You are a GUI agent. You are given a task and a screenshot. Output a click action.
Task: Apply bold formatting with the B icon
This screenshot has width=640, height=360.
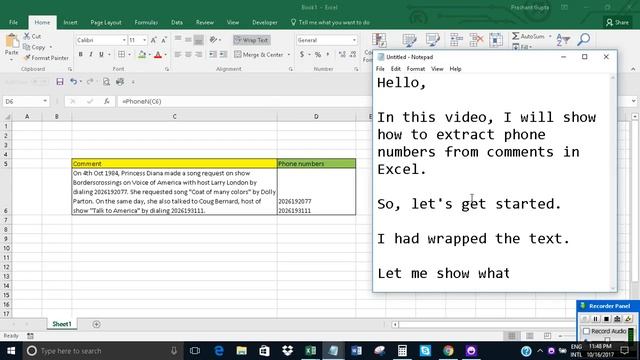(x=80, y=54)
